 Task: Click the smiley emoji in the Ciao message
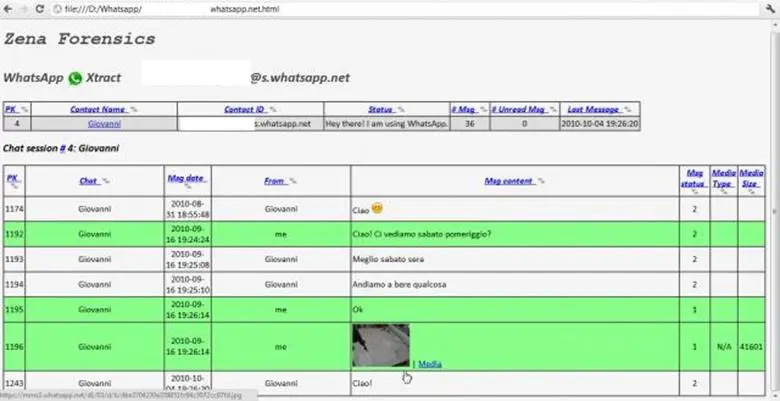click(378, 208)
